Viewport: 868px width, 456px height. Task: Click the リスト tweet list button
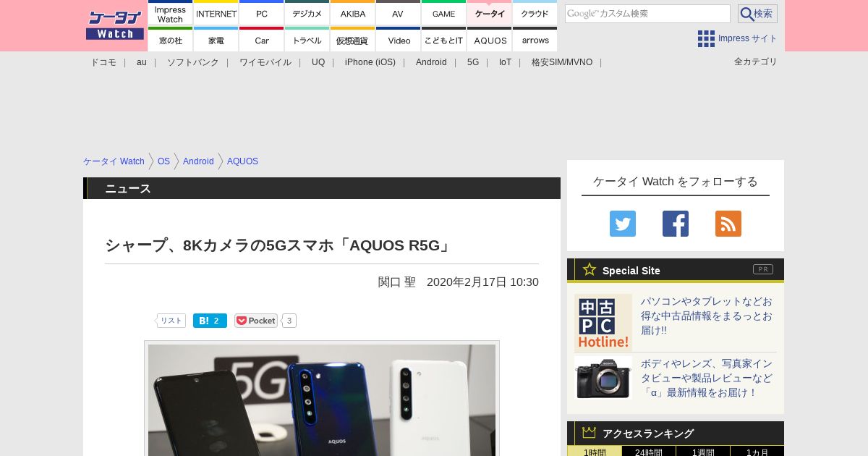[x=171, y=321]
